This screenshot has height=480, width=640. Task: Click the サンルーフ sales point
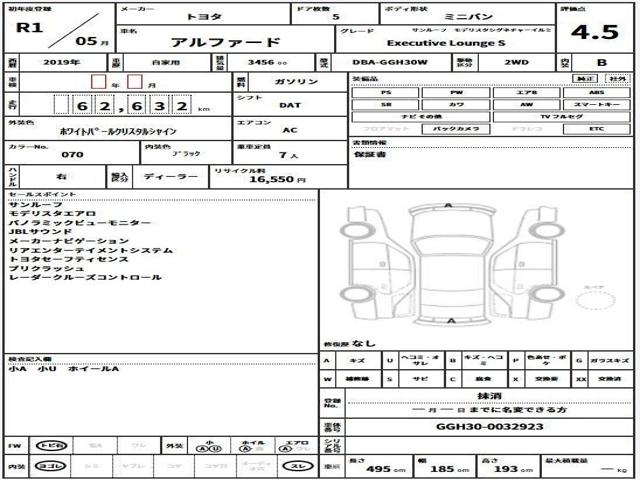tap(36, 204)
